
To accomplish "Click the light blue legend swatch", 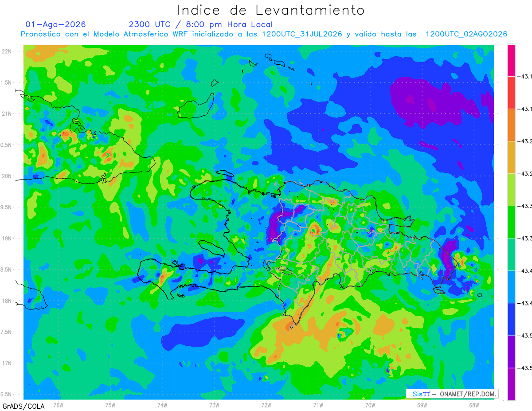I will coord(511,287).
